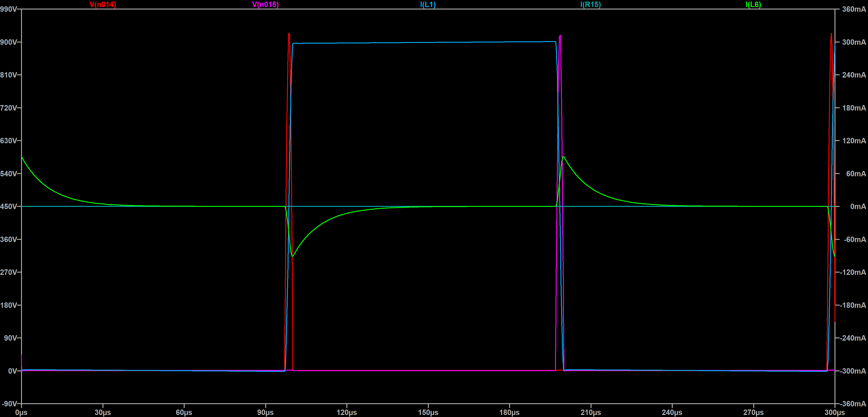The width and height of the screenshot is (868, 417).
Task: Click the 300µs time axis label
Action: point(834,412)
